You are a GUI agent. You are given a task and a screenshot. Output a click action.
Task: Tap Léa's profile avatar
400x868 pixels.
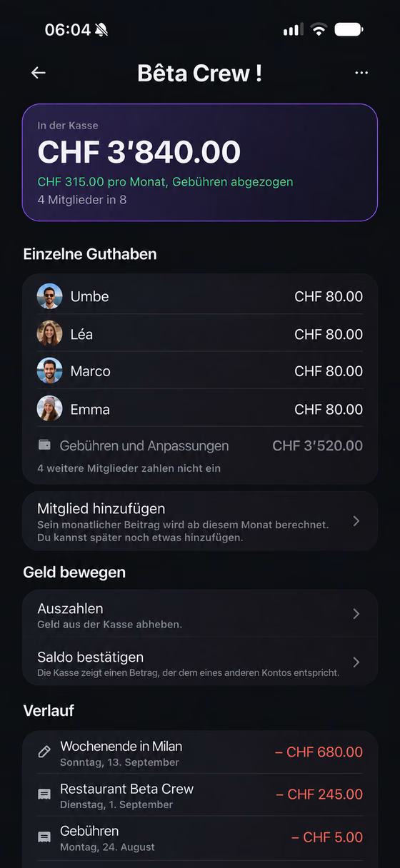[49, 333]
